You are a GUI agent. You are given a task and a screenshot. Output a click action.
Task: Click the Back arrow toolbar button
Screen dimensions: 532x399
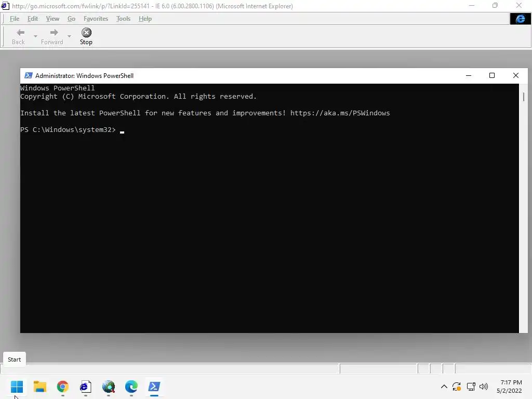(x=19, y=36)
